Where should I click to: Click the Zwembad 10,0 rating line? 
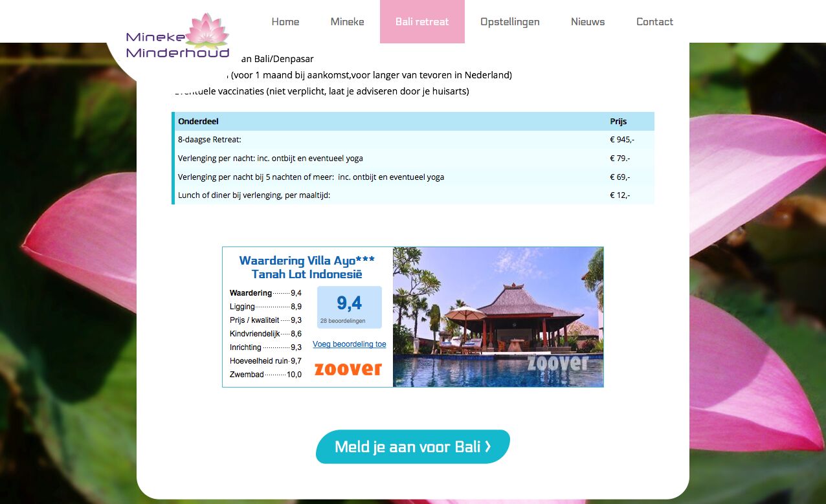tap(265, 375)
